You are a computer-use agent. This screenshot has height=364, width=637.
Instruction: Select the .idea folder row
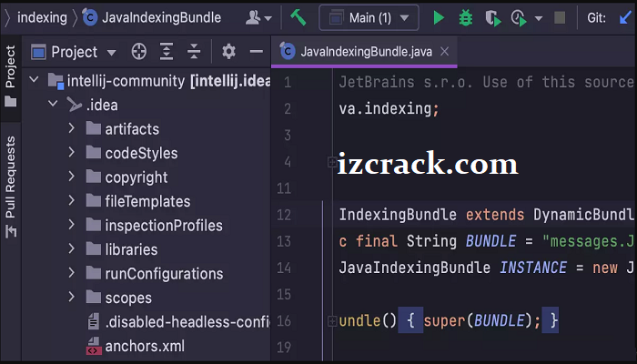click(x=147, y=105)
